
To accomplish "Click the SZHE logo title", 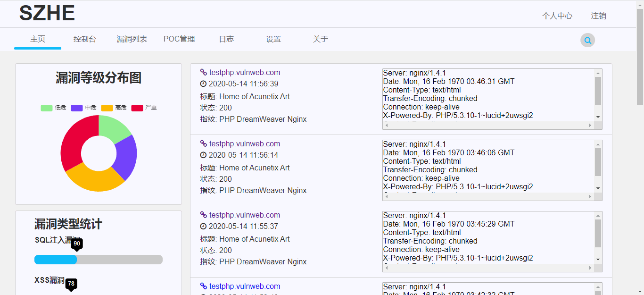I will point(47,13).
